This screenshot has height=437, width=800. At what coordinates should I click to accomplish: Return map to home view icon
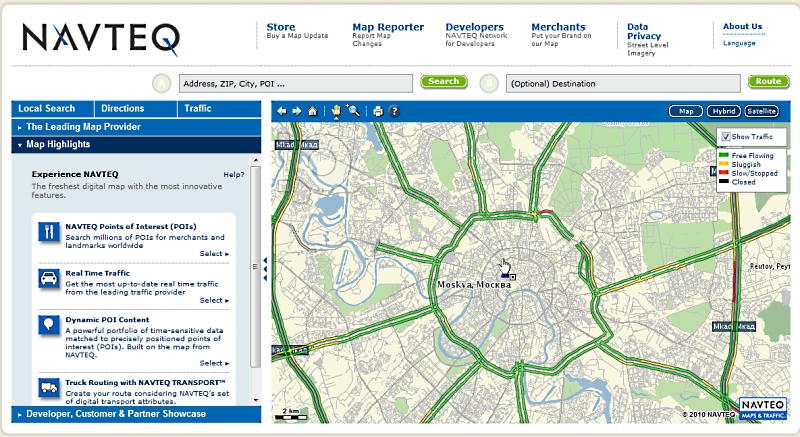click(313, 111)
